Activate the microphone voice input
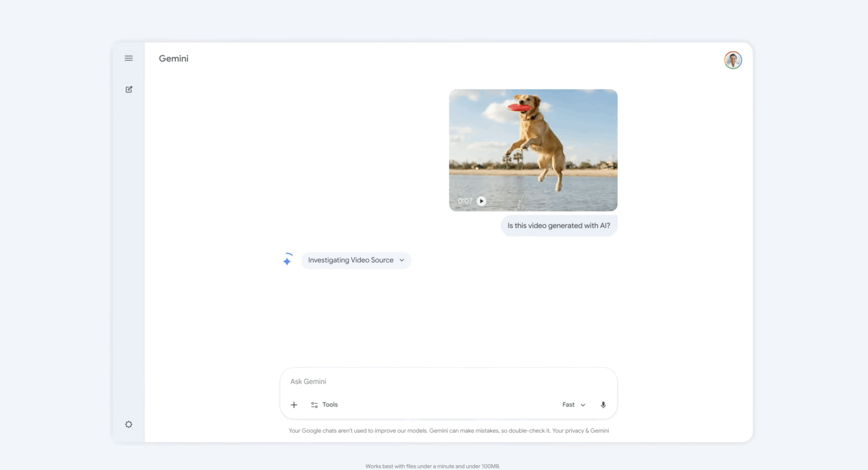 (x=603, y=405)
